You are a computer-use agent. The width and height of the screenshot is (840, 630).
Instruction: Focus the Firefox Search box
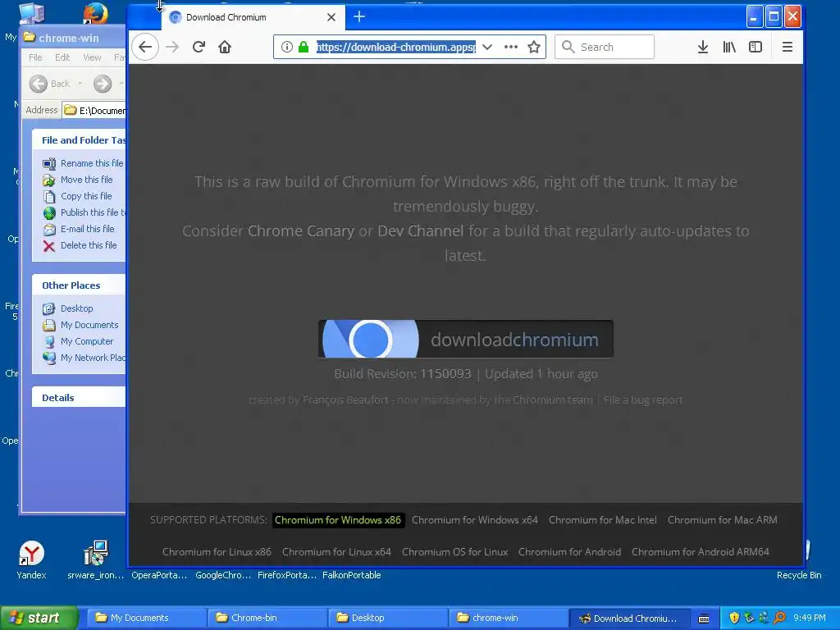tap(605, 47)
